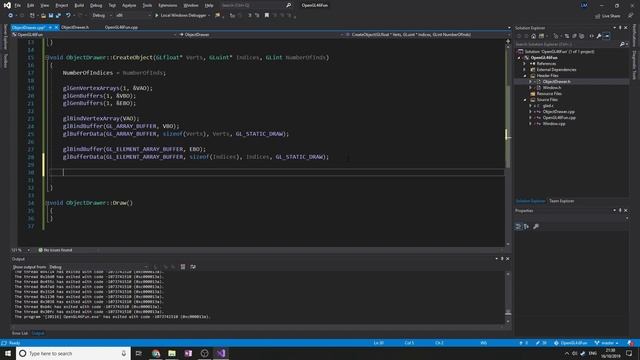Toggle Preview Selected Items in Solution Explorer
The image size is (640, 360).
point(607,36)
